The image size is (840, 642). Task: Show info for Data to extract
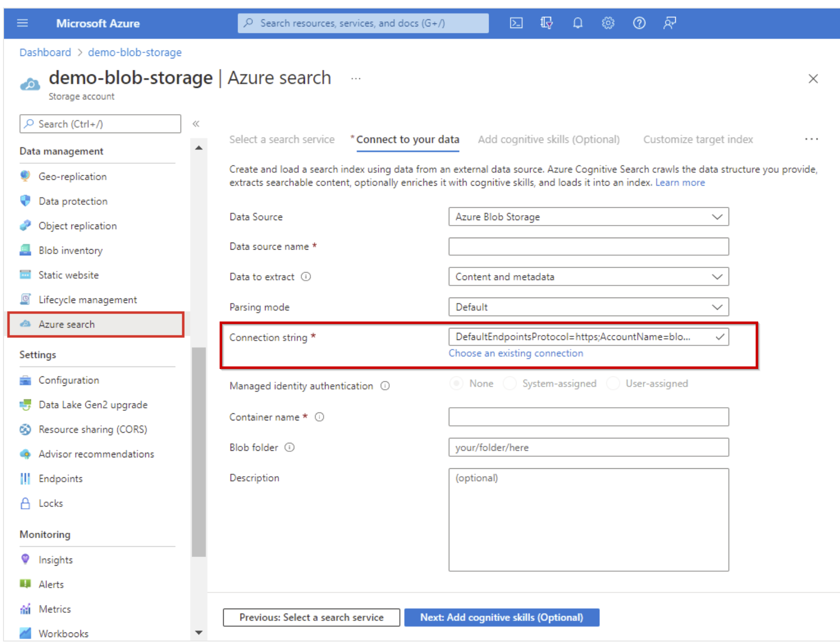(x=306, y=277)
